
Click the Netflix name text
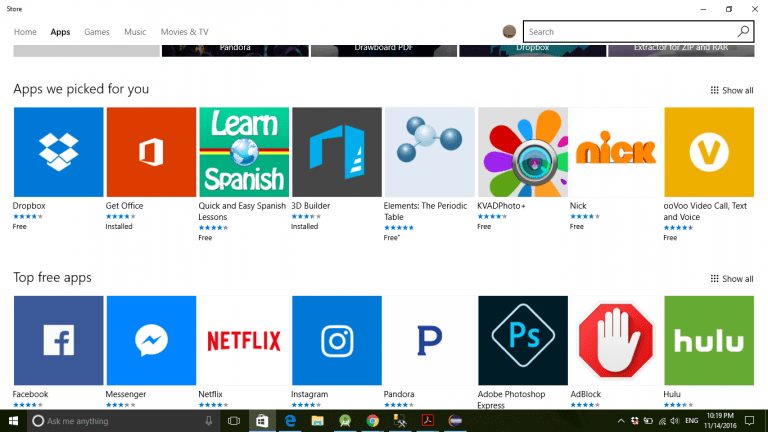click(210, 394)
